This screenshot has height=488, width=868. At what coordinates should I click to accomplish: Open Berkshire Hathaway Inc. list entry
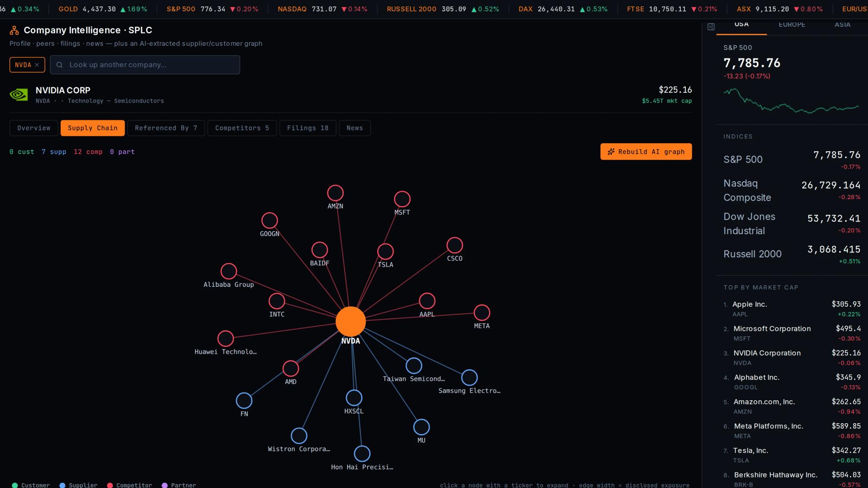pyautogui.click(x=792, y=479)
